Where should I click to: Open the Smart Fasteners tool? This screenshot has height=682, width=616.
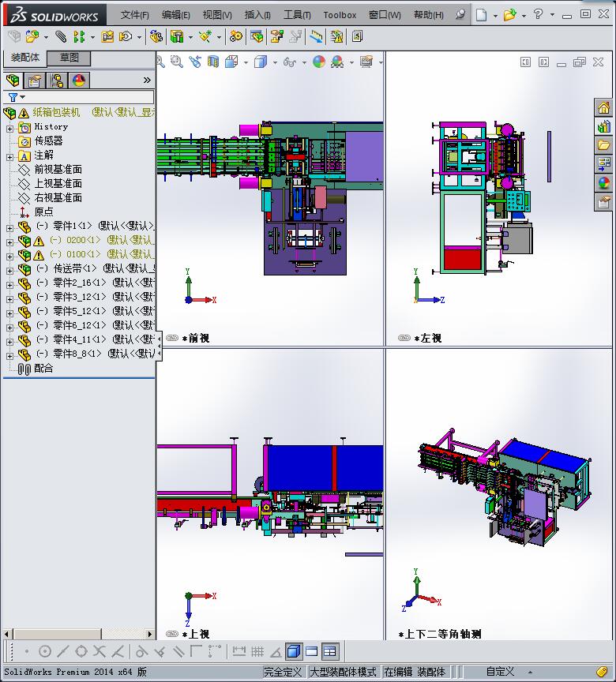pos(107,36)
